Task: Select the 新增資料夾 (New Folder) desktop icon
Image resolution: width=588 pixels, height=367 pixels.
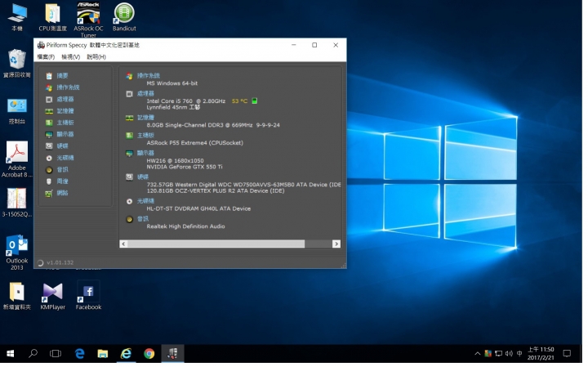Action: tap(17, 297)
